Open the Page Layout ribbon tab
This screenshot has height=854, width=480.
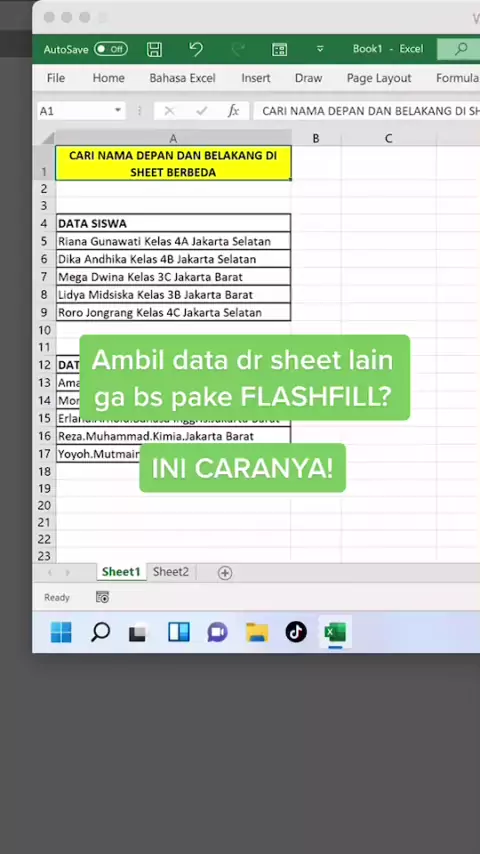(x=379, y=78)
